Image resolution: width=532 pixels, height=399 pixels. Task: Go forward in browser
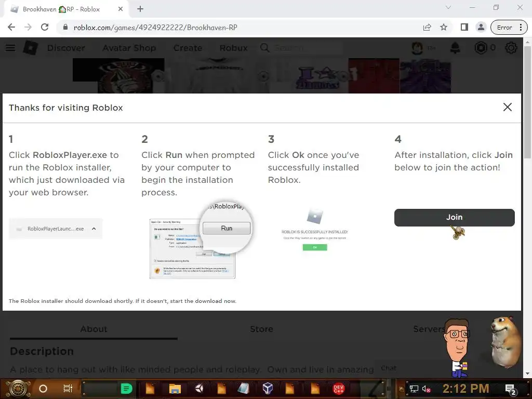coord(28,28)
